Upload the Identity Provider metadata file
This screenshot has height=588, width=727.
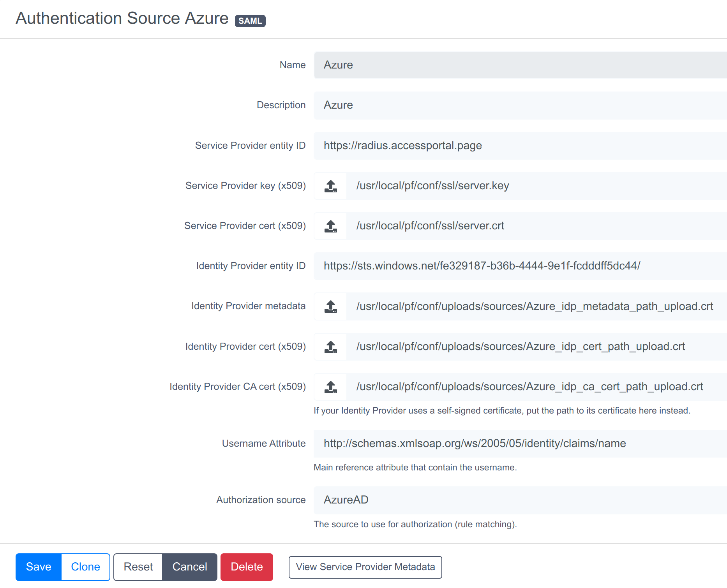[330, 306]
